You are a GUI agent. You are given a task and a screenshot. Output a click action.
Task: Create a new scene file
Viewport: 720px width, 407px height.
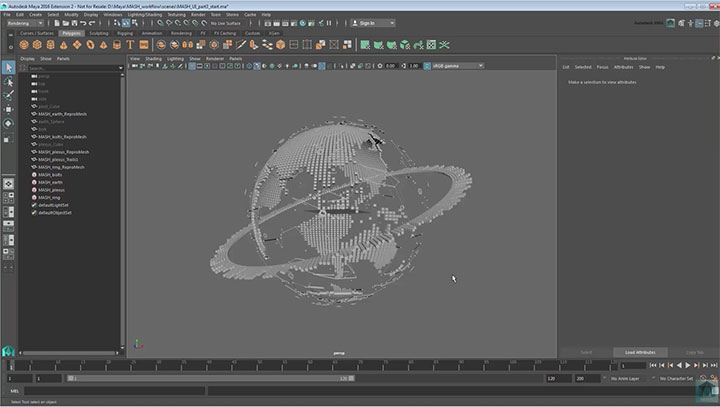[x=57, y=23]
